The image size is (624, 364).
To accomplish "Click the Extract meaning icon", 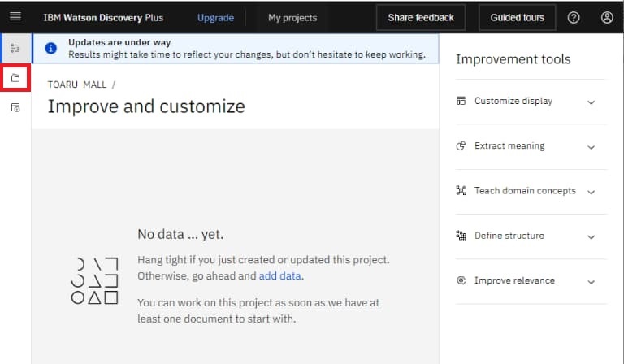I will click(461, 146).
